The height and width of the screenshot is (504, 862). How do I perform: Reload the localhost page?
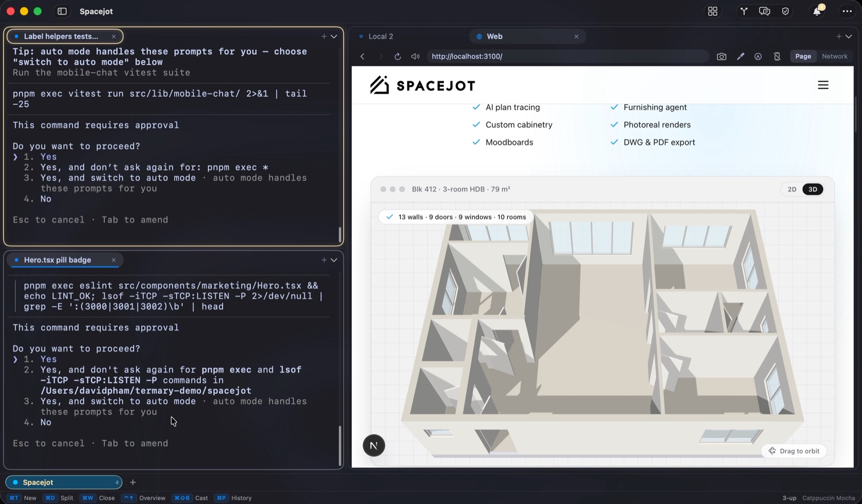point(398,57)
